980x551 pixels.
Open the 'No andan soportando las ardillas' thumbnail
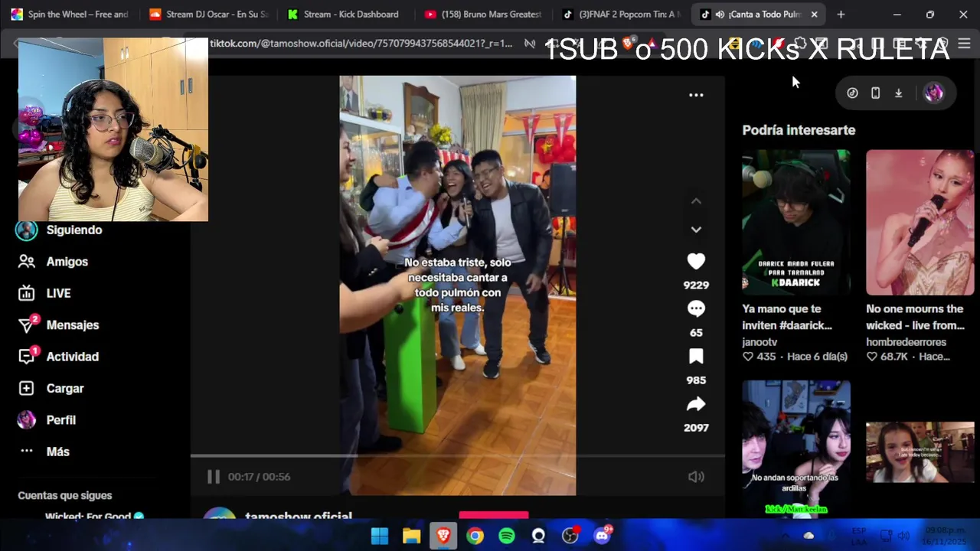[x=796, y=448]
